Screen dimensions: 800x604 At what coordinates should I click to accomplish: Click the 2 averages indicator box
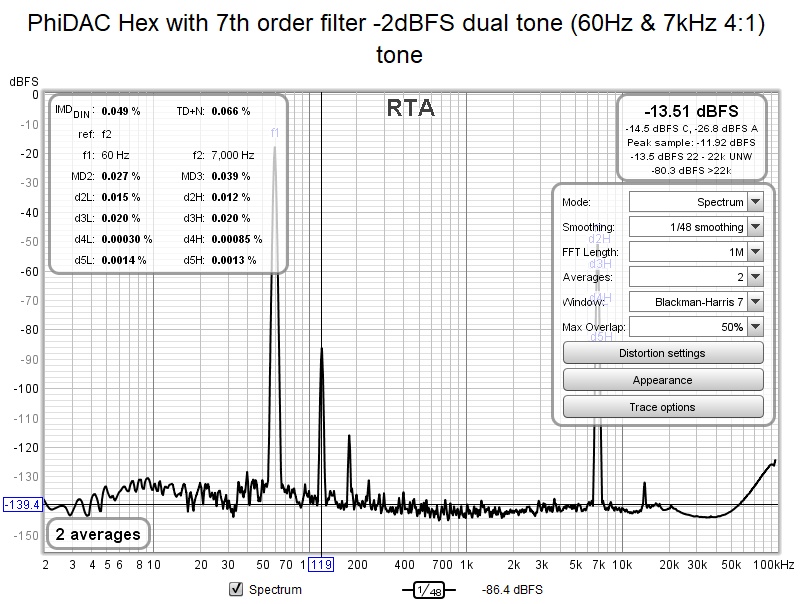tap(98, 534)
